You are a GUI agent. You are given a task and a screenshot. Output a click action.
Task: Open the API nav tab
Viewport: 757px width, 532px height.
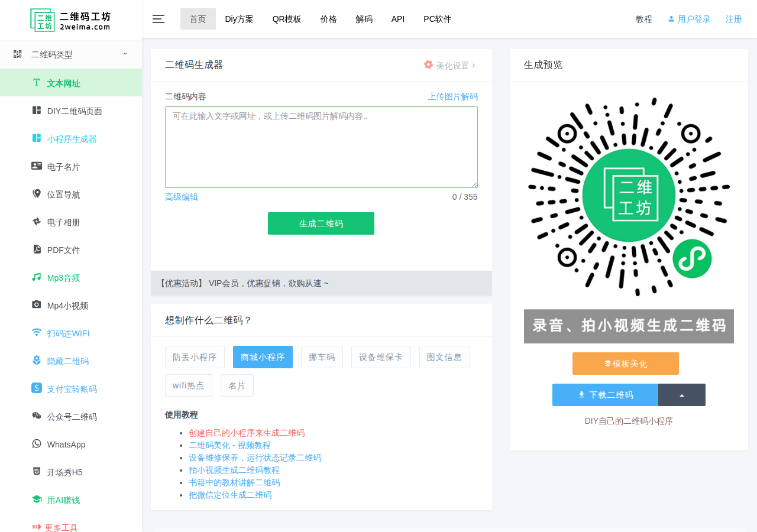point(398,19)
